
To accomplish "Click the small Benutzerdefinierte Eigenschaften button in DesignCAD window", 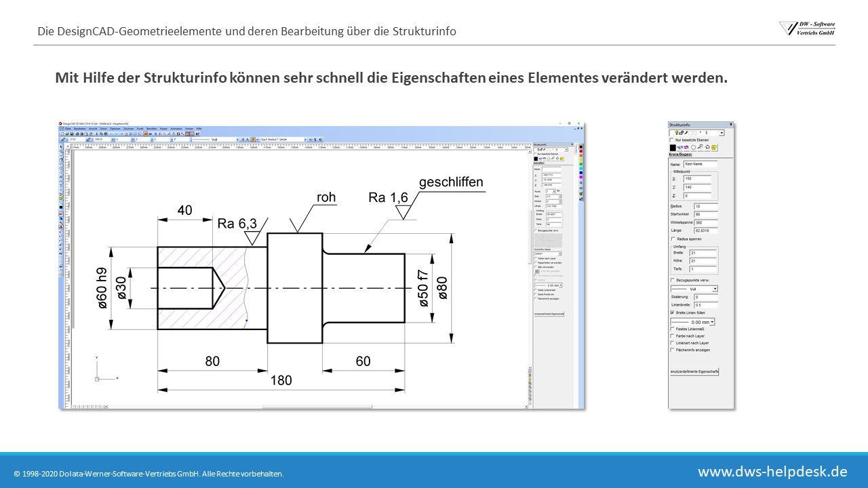I will click(x=549, y=314).
